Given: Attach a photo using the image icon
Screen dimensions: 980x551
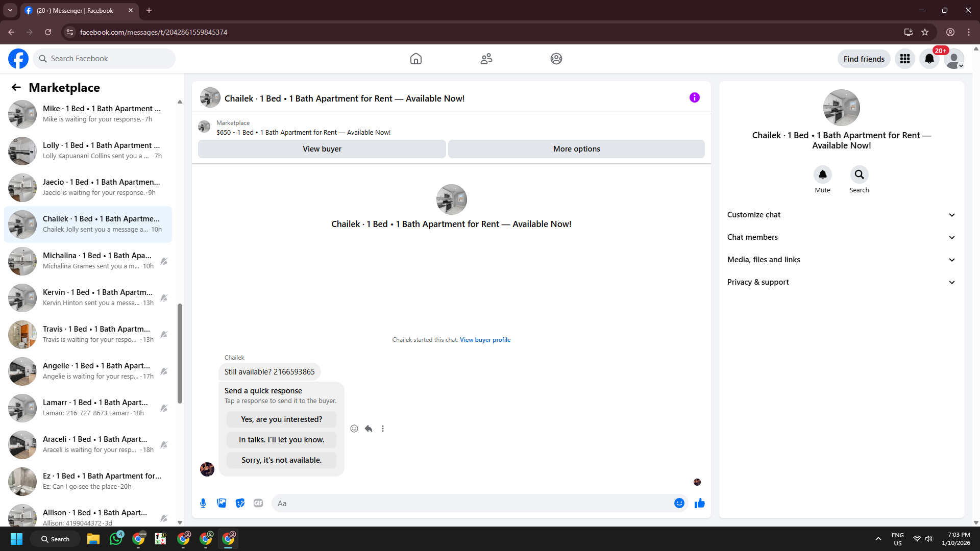Looking at the screenshot, I should tap(222, 503).
